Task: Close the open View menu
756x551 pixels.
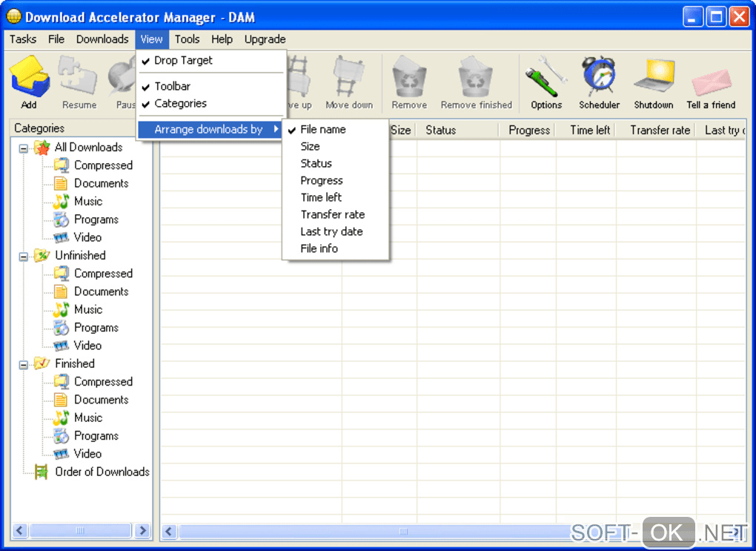Action: click(152, 39)
